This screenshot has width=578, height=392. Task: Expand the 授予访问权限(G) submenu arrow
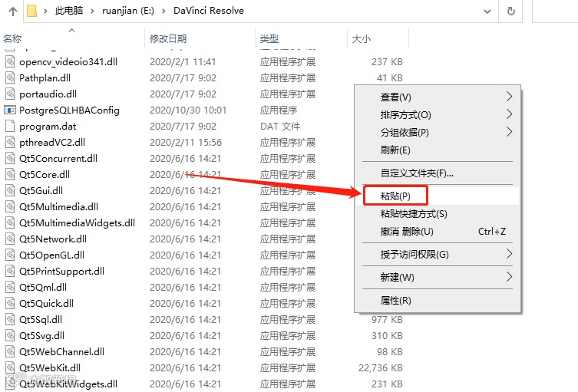[509, 254]
